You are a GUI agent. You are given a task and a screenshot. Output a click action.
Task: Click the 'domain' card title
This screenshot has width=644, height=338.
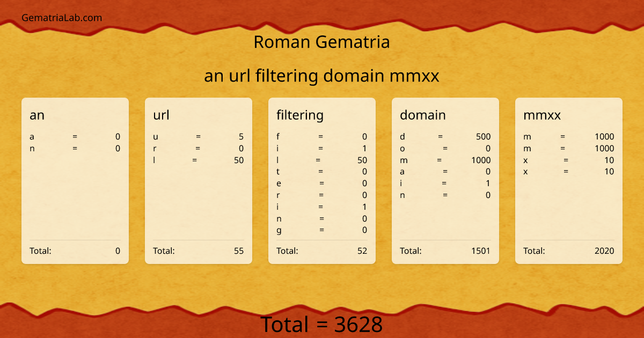click(423, 115)
